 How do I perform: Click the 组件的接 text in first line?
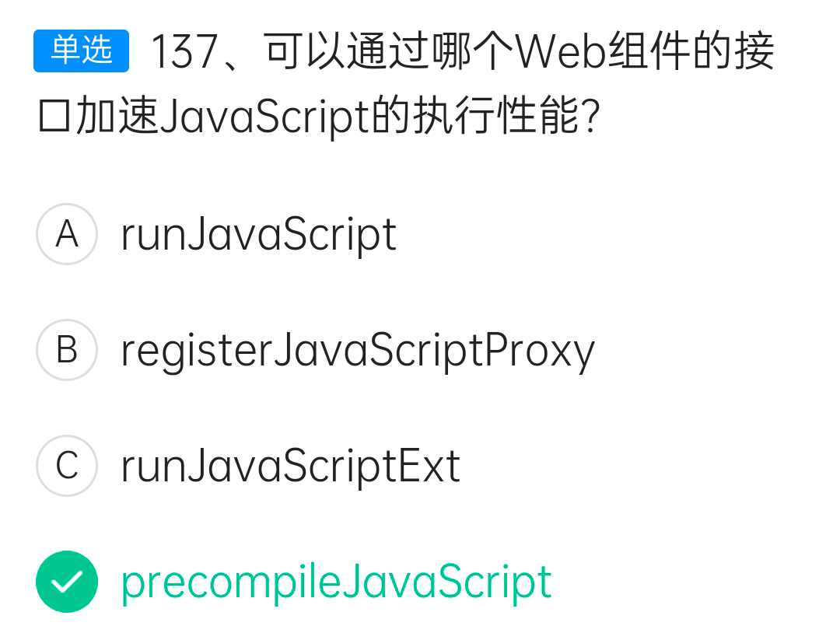pyautogui.click(x=691, y=51)
